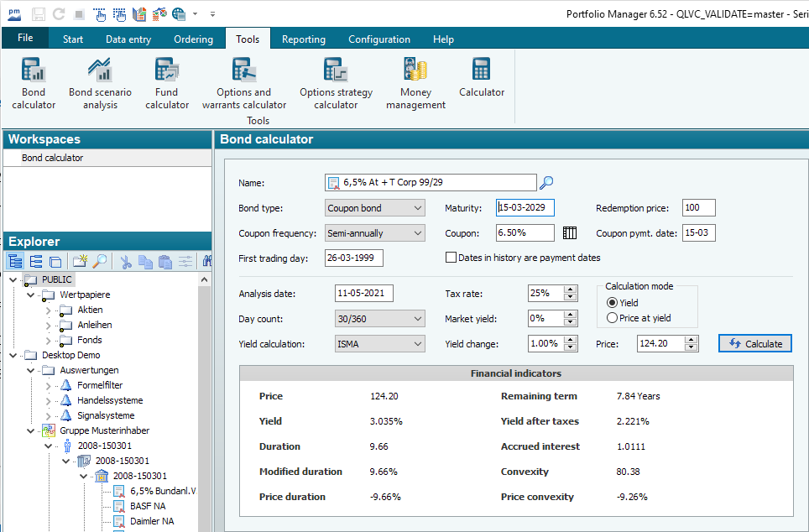
Task: Open the Configuration tab
Action: click(379, 39)
